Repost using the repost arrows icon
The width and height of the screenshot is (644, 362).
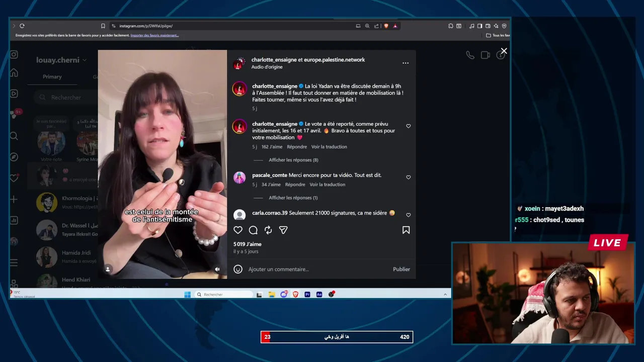pos(268,230)
